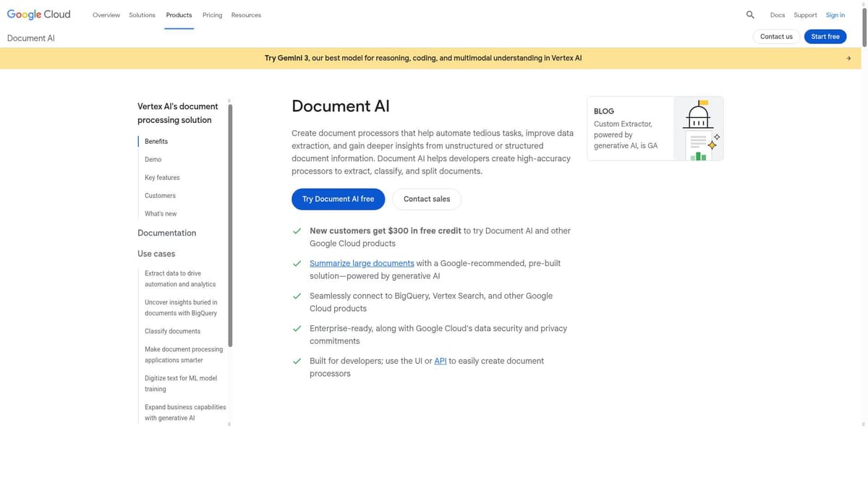This screenshot has width=868, height=488.
Task: Click the arrow on the Gemini 3 banner
Action: click(x=848, y=58)
